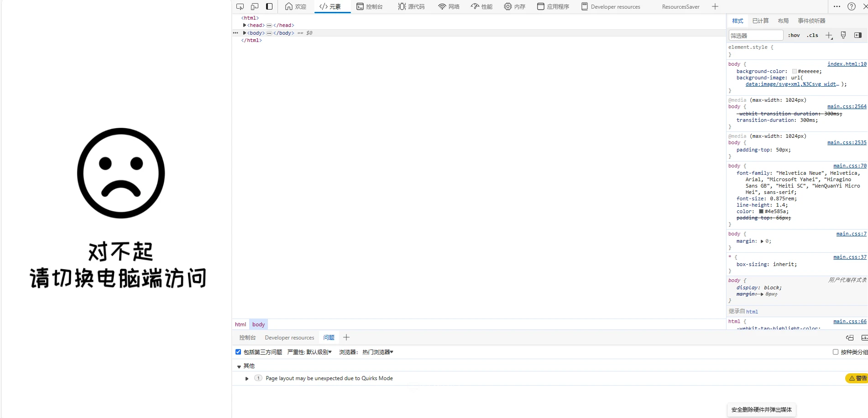Click the drawer move-to-top icon
The width and height of the screenshot is (868, 418).
pos(850,338)
